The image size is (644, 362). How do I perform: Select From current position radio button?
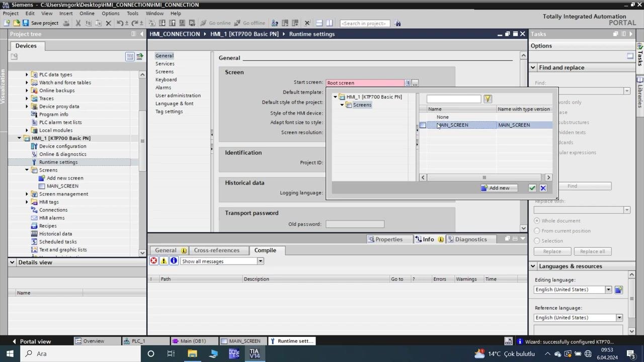tap(537, 231)
